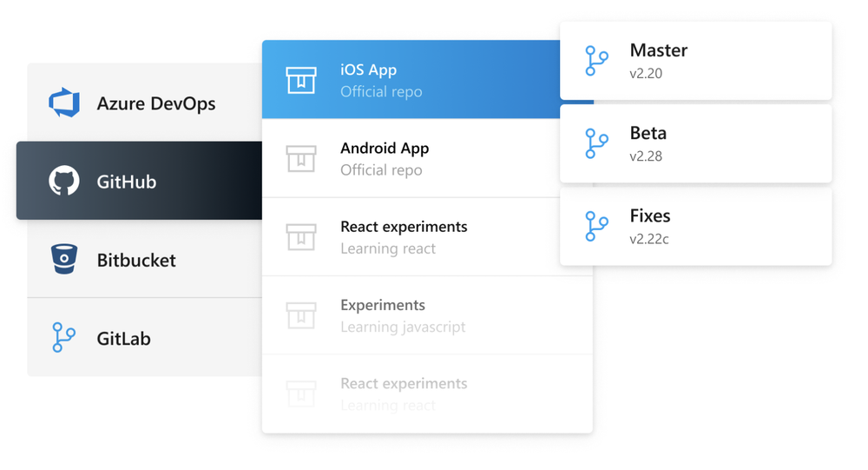Click the GitLab branch icon
Image resolution: width=868 pixels, height=470 pixels.
pyautogui.click(x=64, y=338)
